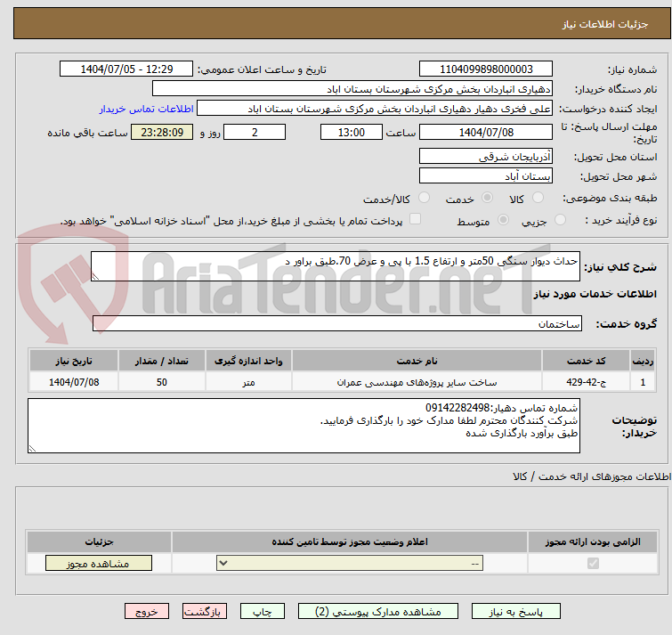Select the خدمت radio button
Image resolution: width=672 pixels, height=635 pixels.
point(487,198)
